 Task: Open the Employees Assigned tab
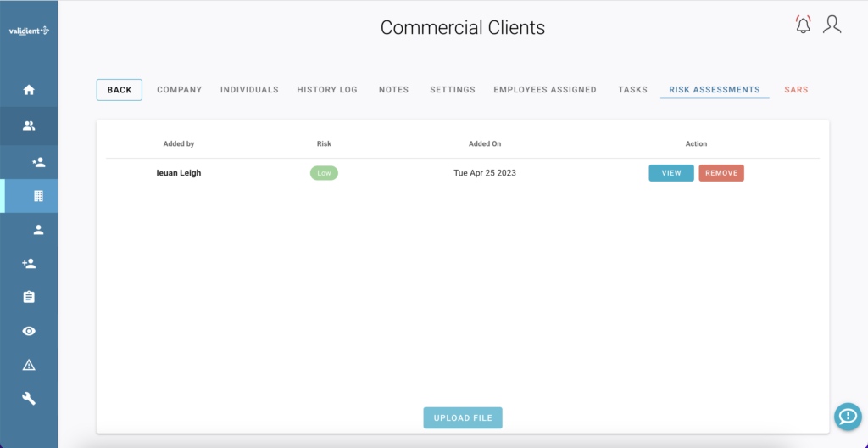[x=545, y=90]
